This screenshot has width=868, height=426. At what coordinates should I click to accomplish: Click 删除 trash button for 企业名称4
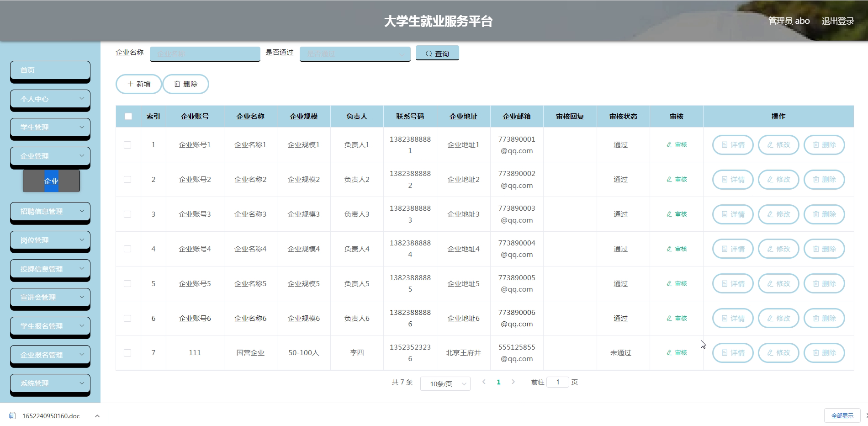[x=824, y=249]
